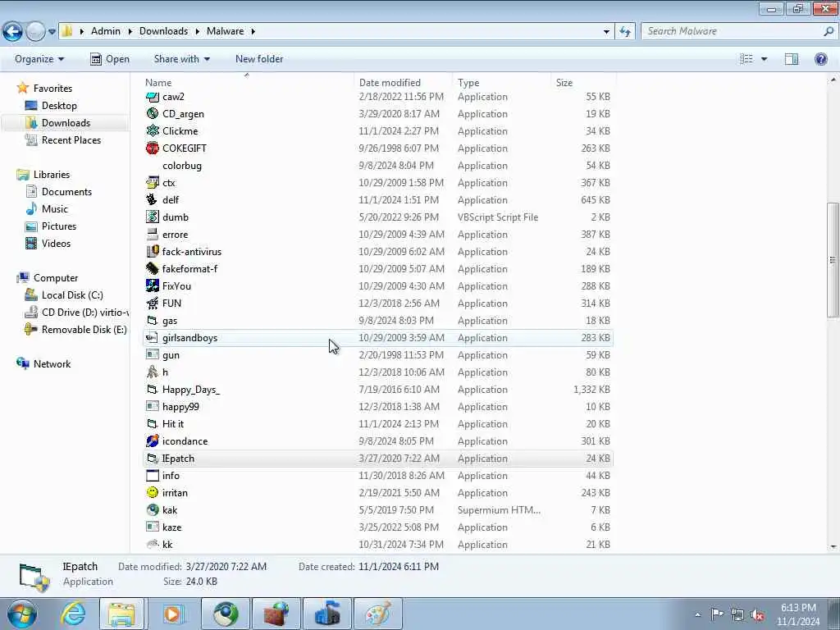Click the Back navigation arrow button
This screenshot has height=630, width=840.
click(13, 32)
